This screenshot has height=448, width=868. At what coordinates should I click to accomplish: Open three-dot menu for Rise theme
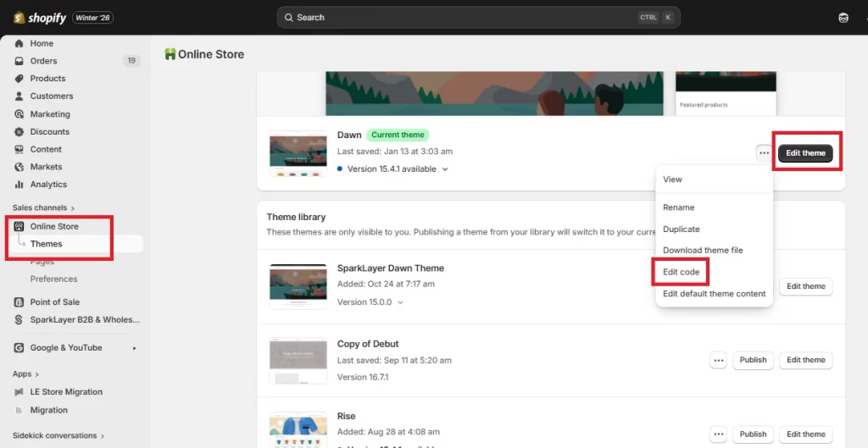tap(719, 434)
